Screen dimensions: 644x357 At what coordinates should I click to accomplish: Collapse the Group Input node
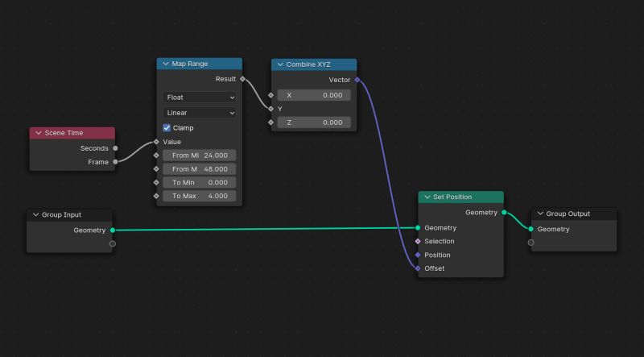point(35,214)
